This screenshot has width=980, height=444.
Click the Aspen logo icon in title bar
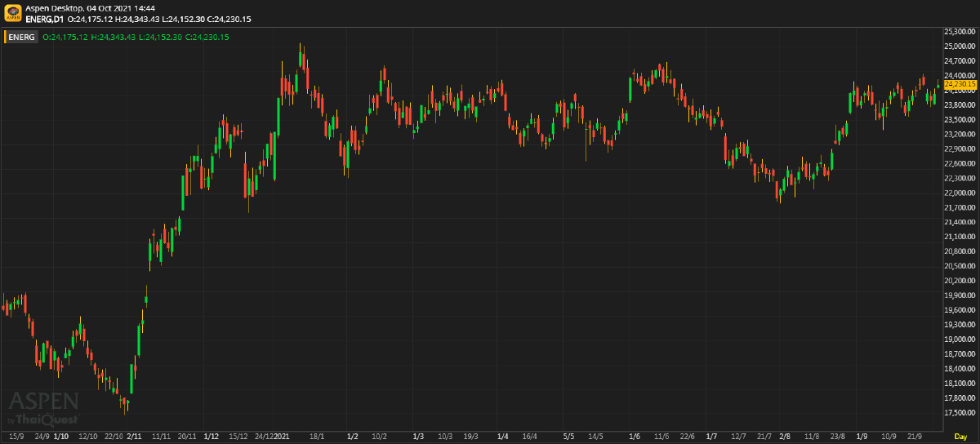tap(12, 12)
